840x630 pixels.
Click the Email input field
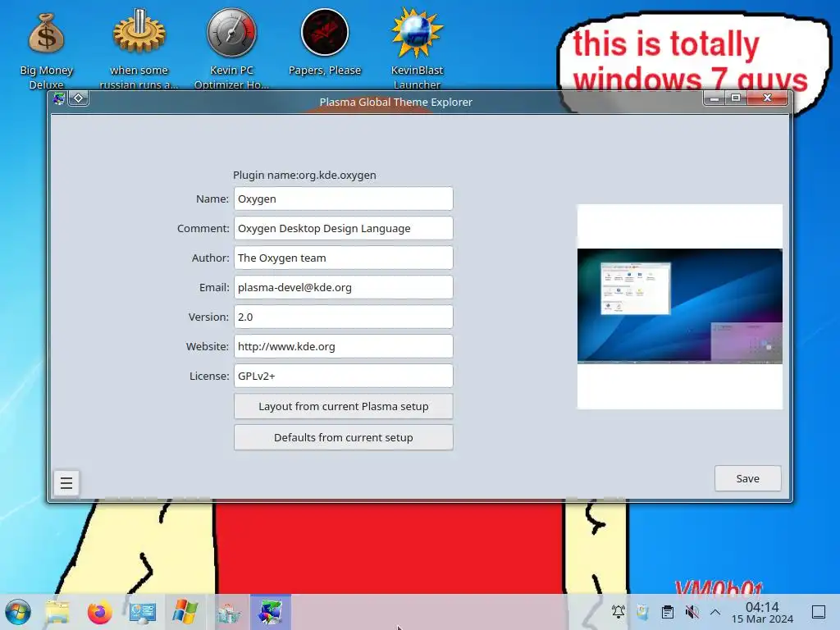click(x=344, y=287)
